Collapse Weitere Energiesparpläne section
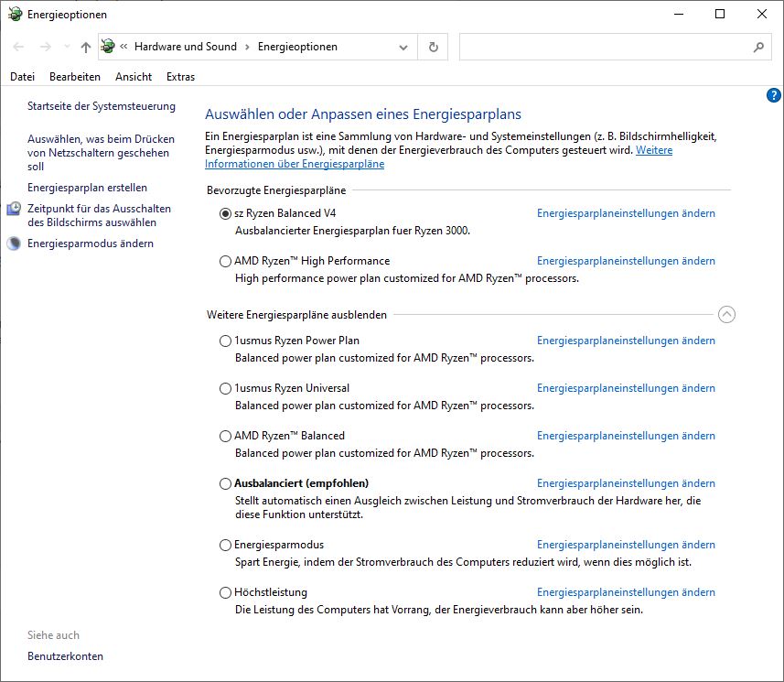Image resolution: width=784 pixels, height=682 pixels. pos(726,315)
